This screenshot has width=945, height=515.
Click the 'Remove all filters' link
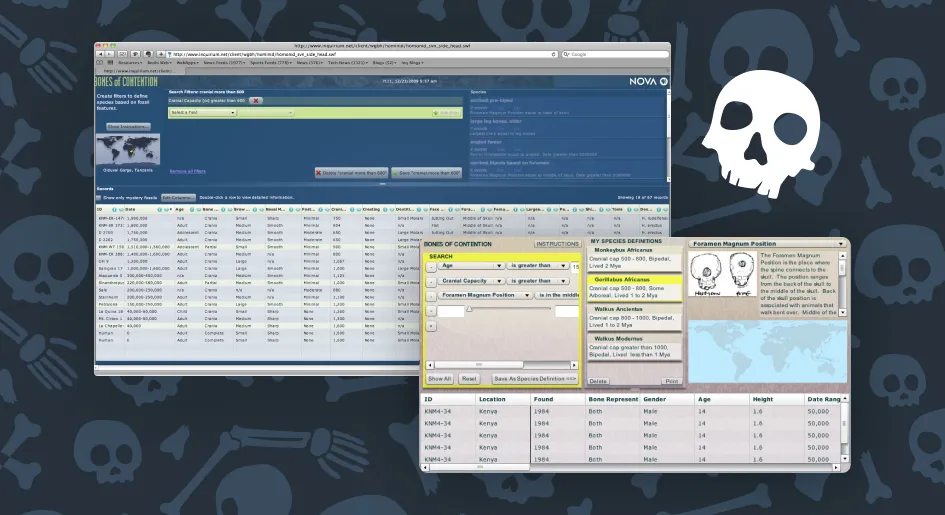187,172
